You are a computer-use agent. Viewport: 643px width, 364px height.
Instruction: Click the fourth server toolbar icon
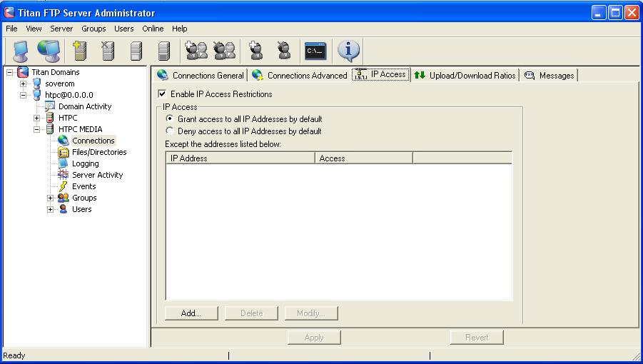tap(164, 51)
